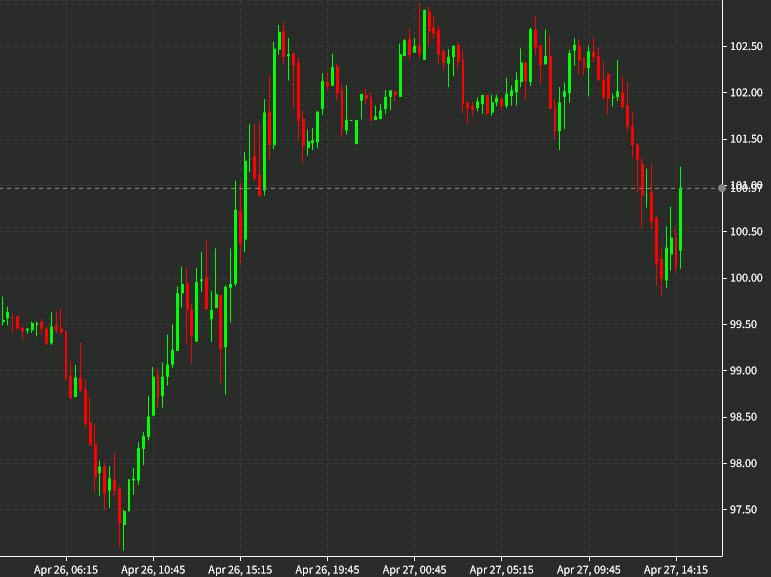
Task: Click the Apr 26, 19:45 time label
Action: click(x=327, y=570)
